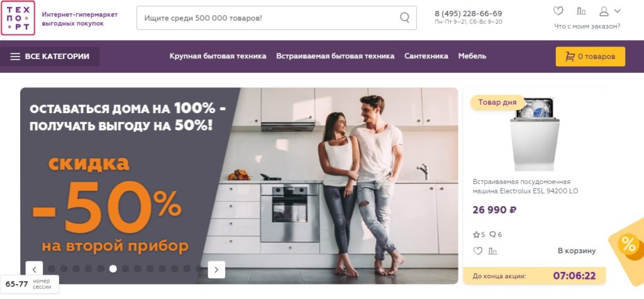Screen dimensions: 644x299
Task: Click the Техпорт logo
Action: (18, 18)
